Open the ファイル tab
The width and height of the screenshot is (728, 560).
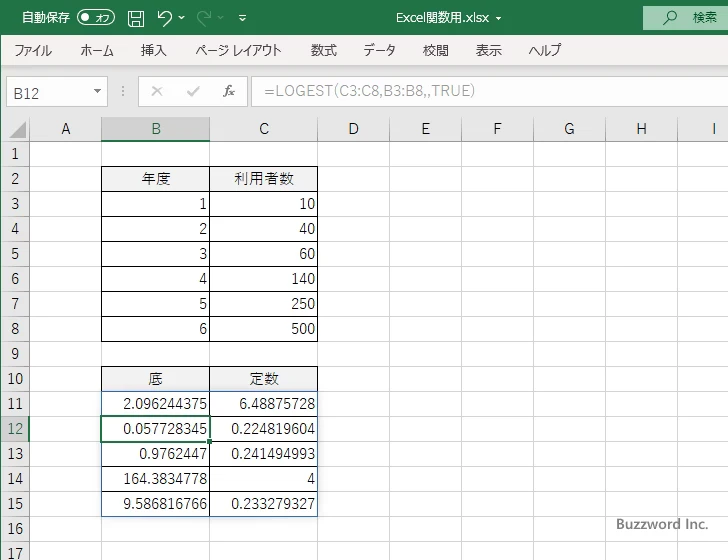tap(33, 50)
